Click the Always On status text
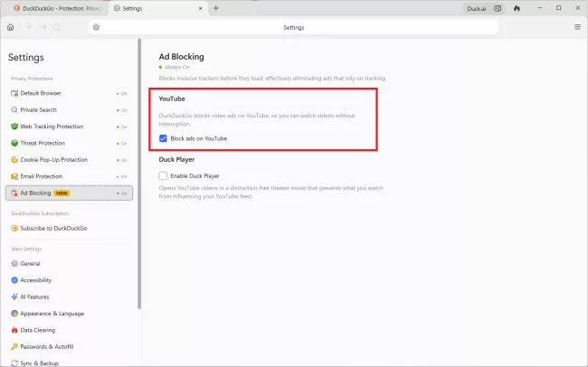This screenshot has width=588, height=367. (x=177, y=67)
